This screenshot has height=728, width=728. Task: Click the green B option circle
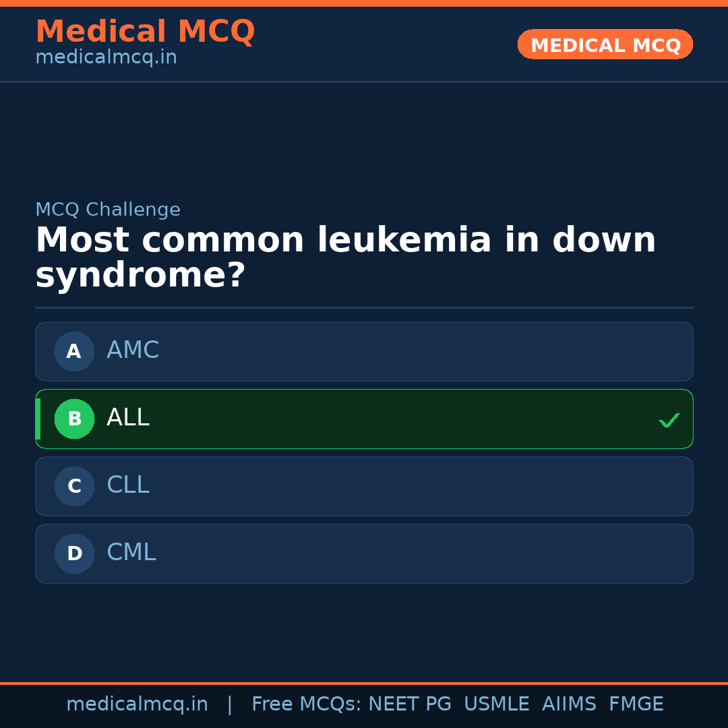pyautogui.click(x=74, y=419)
